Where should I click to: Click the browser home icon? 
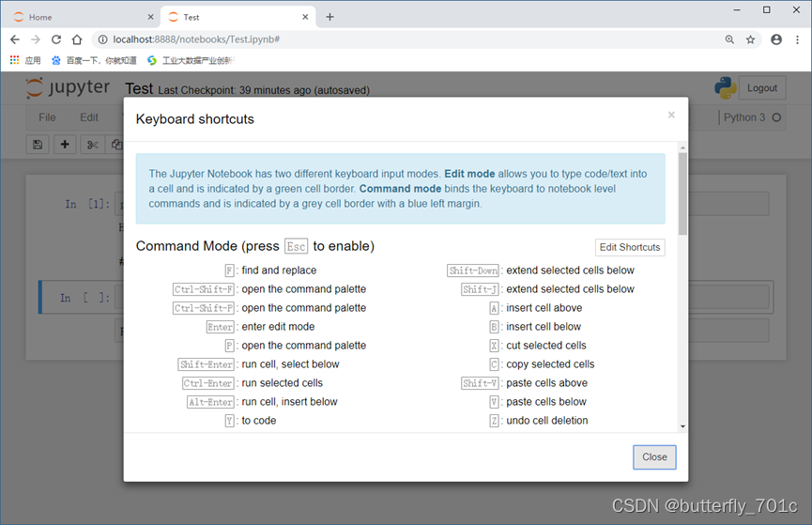click(x=77, y=39)
